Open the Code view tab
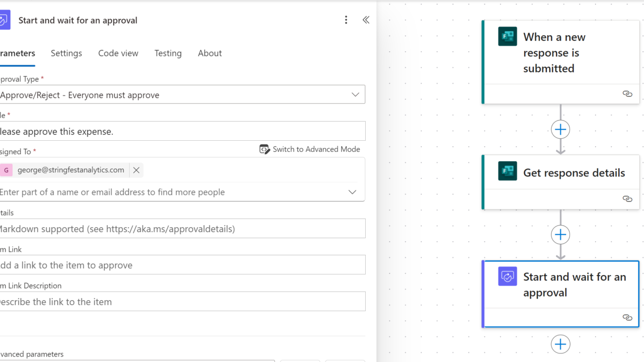 [x=118, y=53]
